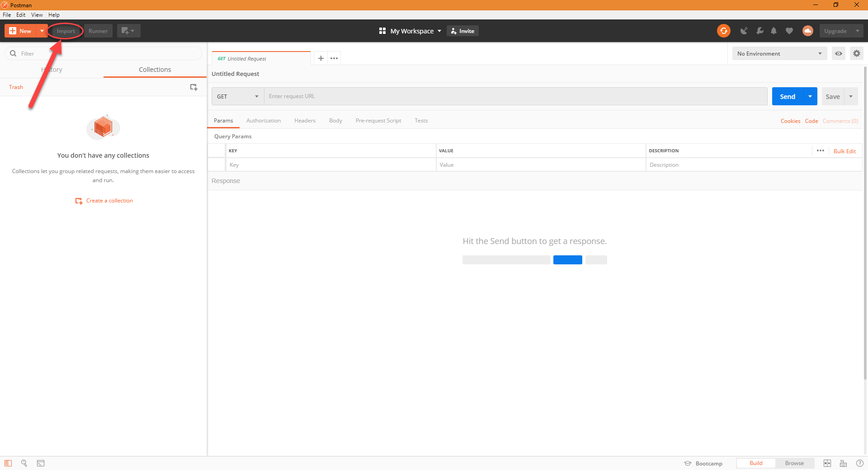Open the Bootcamp link in status bar
868x470 pixels.
703,463
